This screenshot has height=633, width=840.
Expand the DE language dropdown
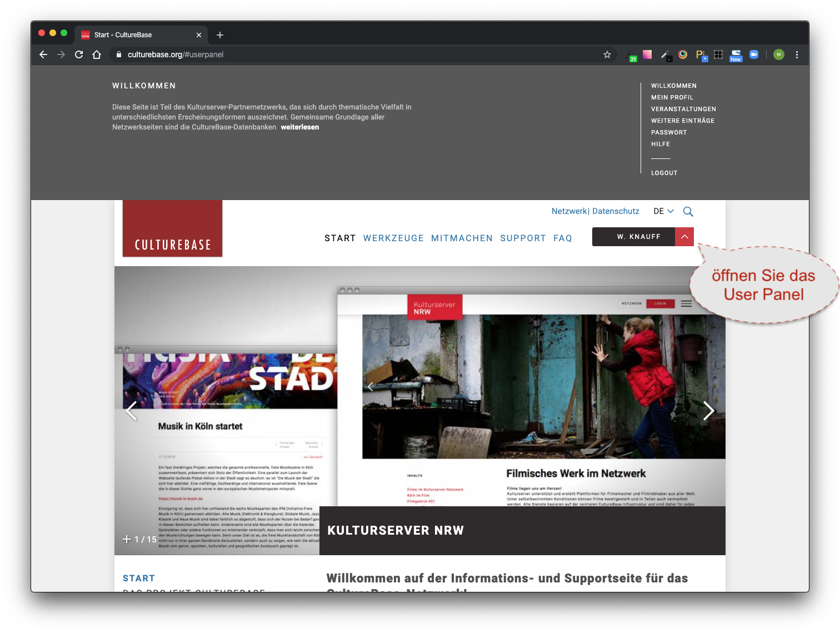pos(663,211)
